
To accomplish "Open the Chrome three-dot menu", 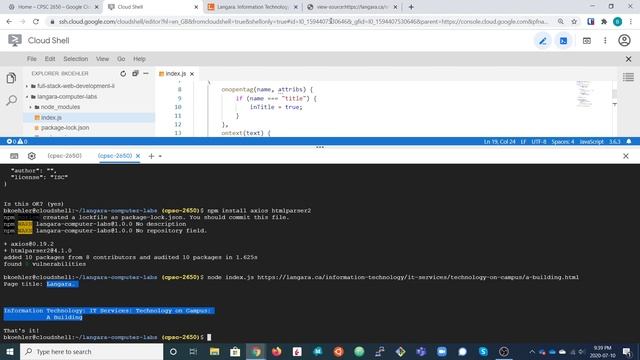I will pos(631,22).
